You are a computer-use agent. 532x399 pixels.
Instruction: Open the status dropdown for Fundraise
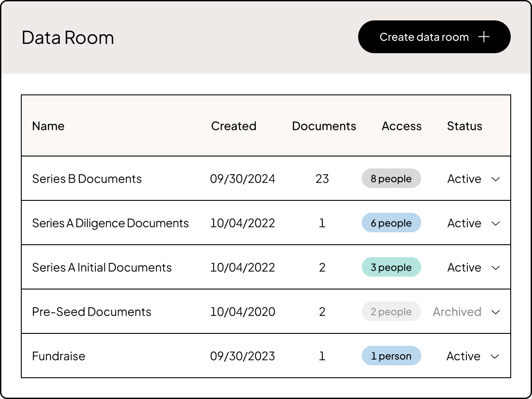click(496, 356)
